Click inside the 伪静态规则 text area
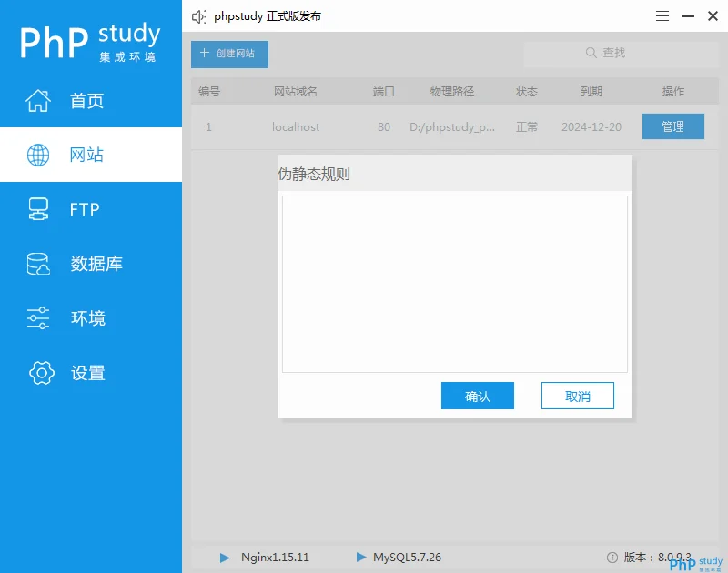Viewport: 728px width, 573px height. point(454,284)
